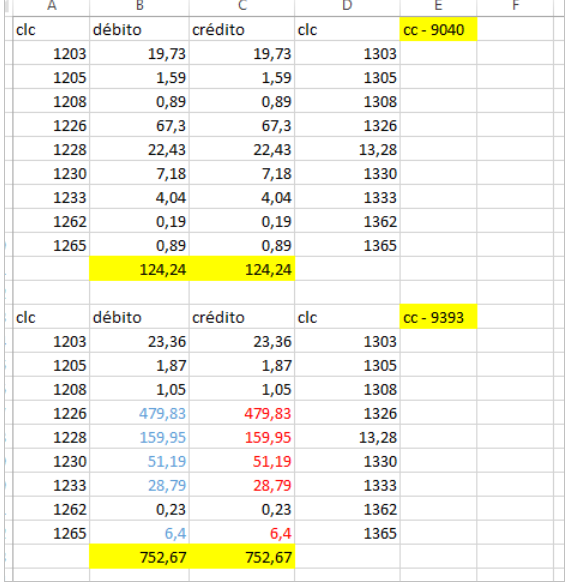
Task: Select clc 1203 in the cc - 9393 table
Action: (51, 341)
